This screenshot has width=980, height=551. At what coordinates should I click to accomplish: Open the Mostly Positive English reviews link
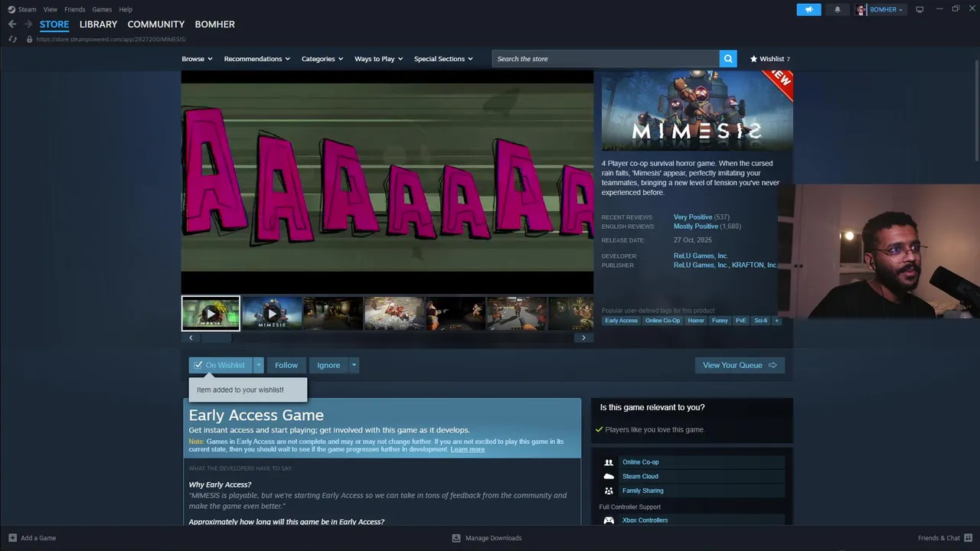click(x=696, y=227)
